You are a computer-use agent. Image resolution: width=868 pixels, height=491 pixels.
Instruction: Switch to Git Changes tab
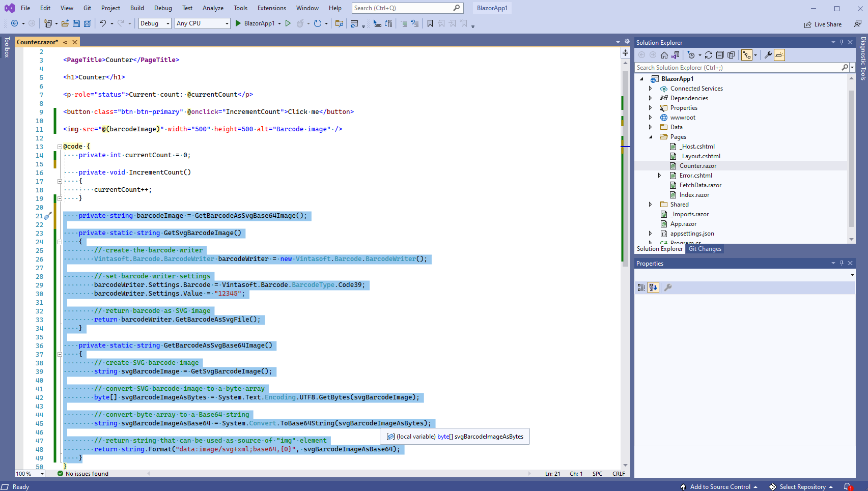[705, 249]
